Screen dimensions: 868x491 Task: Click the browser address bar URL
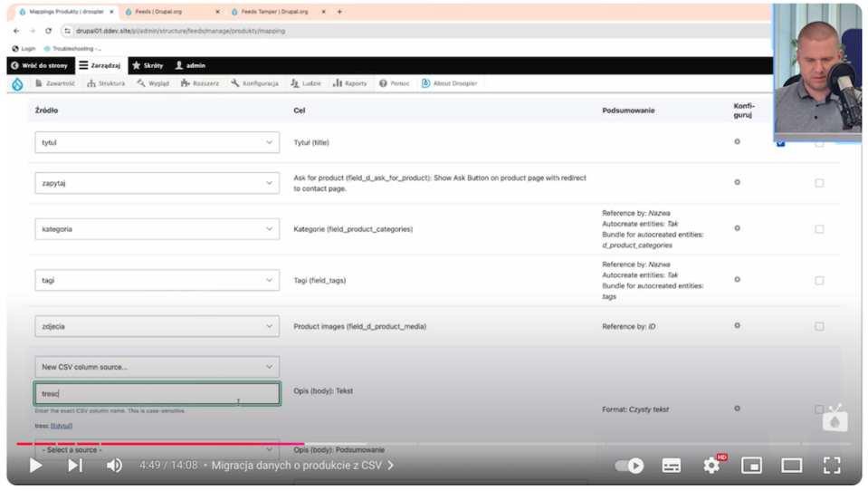[180, 31]
